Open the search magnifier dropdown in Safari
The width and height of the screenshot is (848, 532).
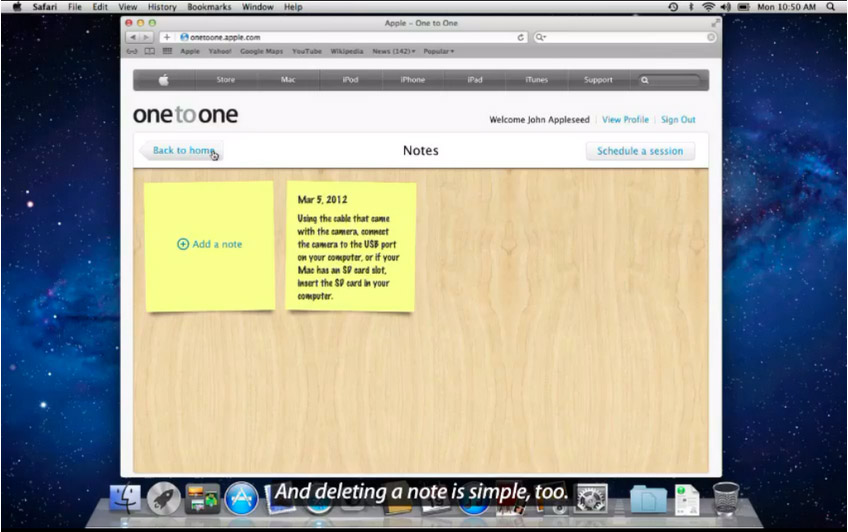point(540,37)
